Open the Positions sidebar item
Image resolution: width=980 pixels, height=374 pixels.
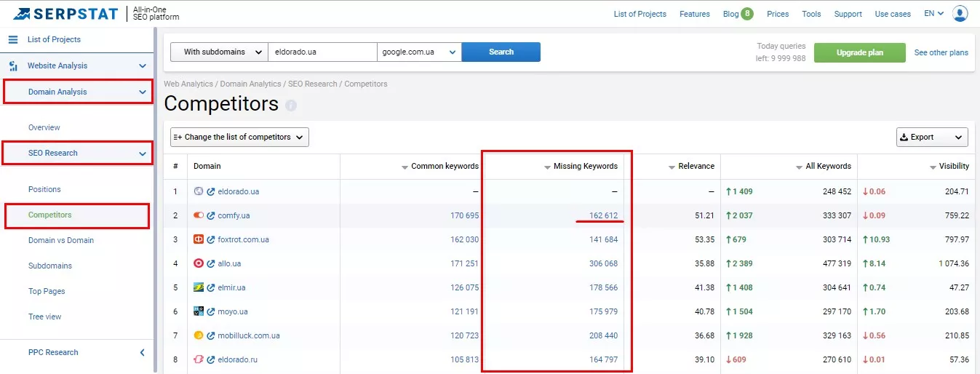[x=44, y=189]
